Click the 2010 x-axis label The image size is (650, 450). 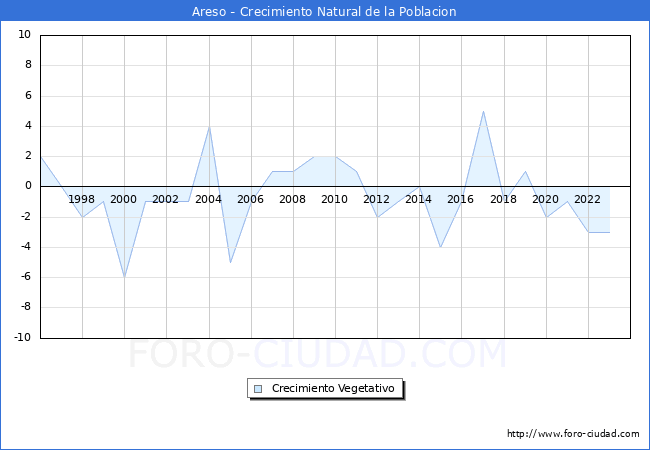click(x=335, y=199)
